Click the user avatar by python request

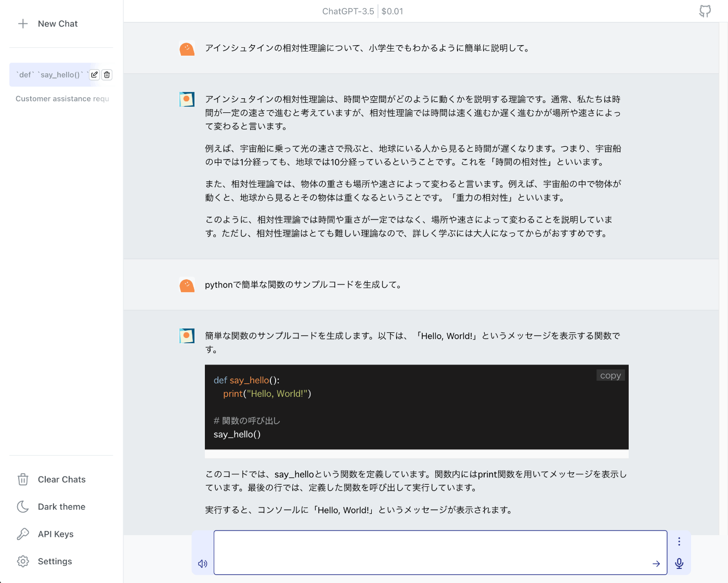[x=187, y=285]
